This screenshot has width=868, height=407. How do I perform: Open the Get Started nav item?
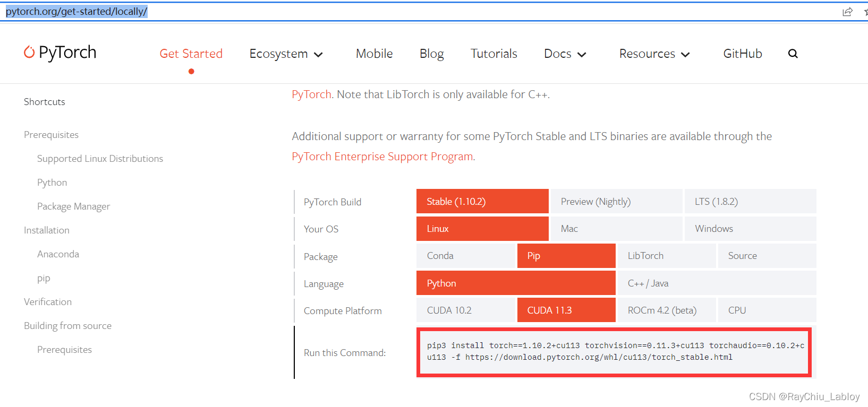pos(191,54)
